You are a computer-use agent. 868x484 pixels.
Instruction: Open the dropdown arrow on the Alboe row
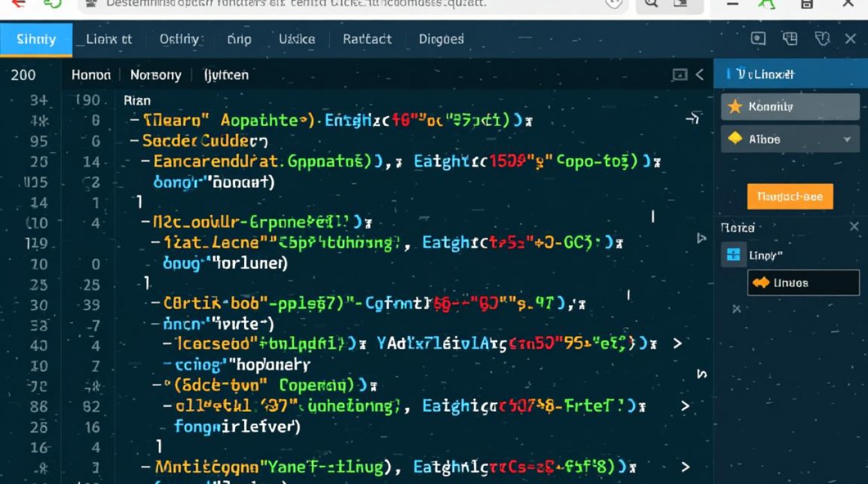coord(847,139)
